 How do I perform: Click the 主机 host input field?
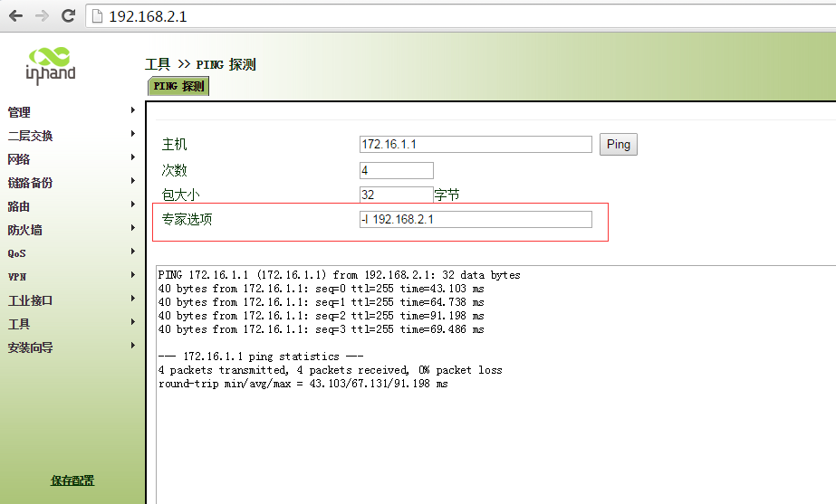point(476,145)
